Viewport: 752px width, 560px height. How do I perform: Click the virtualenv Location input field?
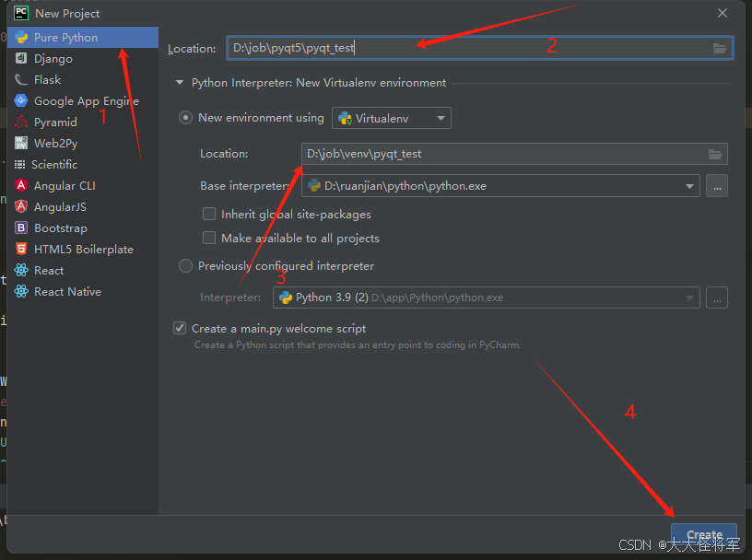(514, 154)
